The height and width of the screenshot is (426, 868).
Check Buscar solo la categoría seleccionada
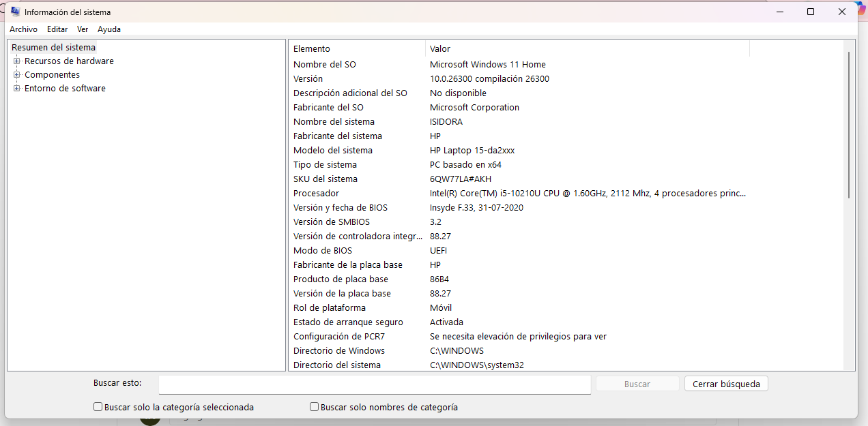tap(98, 407)
